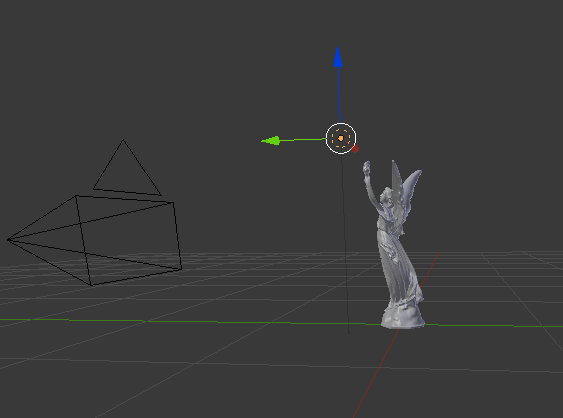The width and height of the screenshot is (563, 418).
Task: Click the statue's upper wing tip
Action: coord(417,174)
